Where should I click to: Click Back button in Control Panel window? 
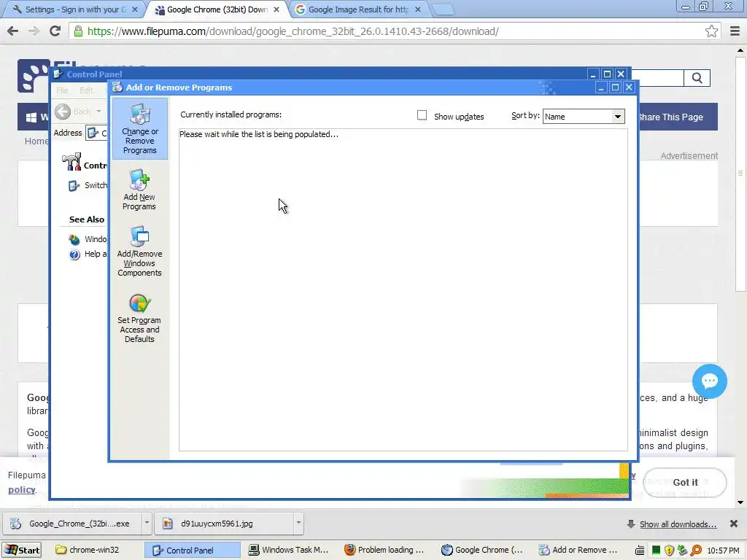(x=74, y=112)
